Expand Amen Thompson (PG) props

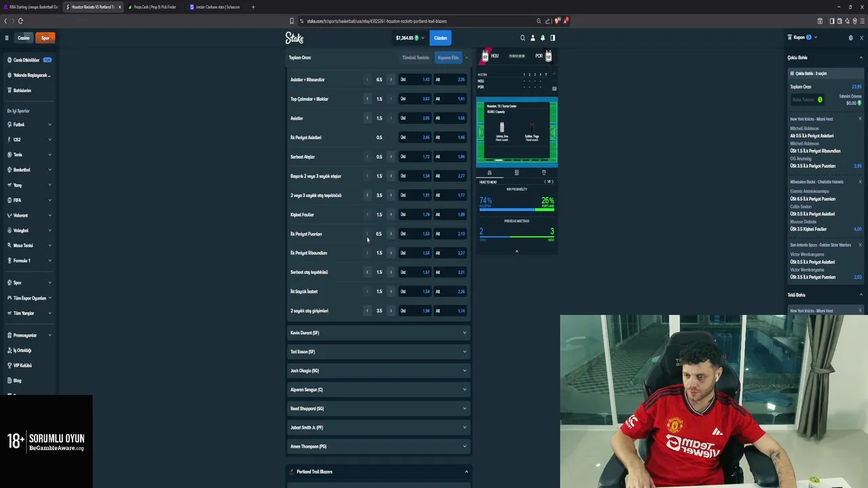tap(378, 447)
